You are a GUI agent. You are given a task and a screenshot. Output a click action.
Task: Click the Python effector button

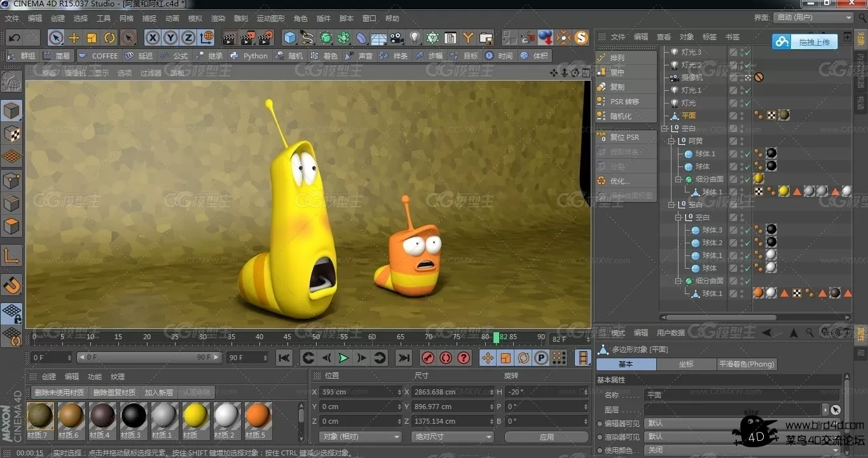pyautogui.click(x=249, y=56)
